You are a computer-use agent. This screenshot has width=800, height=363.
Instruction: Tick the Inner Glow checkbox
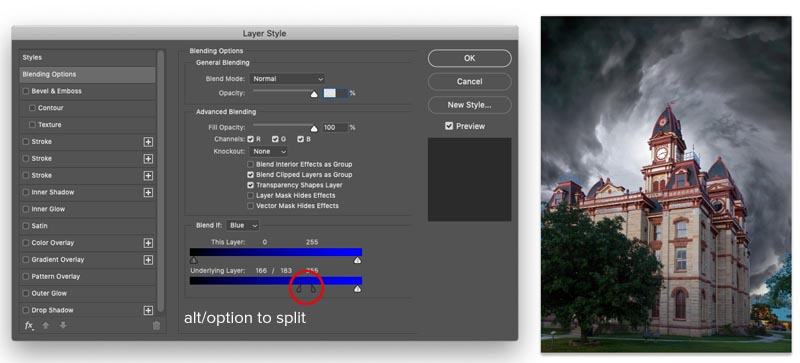point(26,209)
